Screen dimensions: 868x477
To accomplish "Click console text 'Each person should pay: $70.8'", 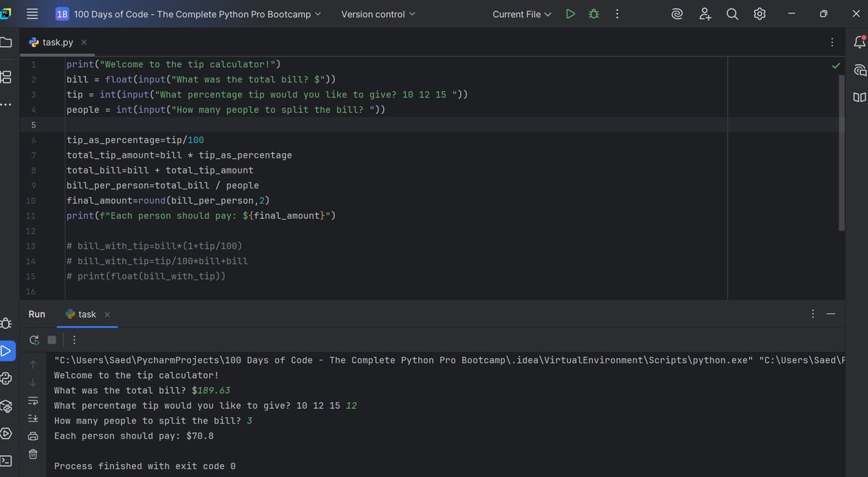I will [134, 436].
